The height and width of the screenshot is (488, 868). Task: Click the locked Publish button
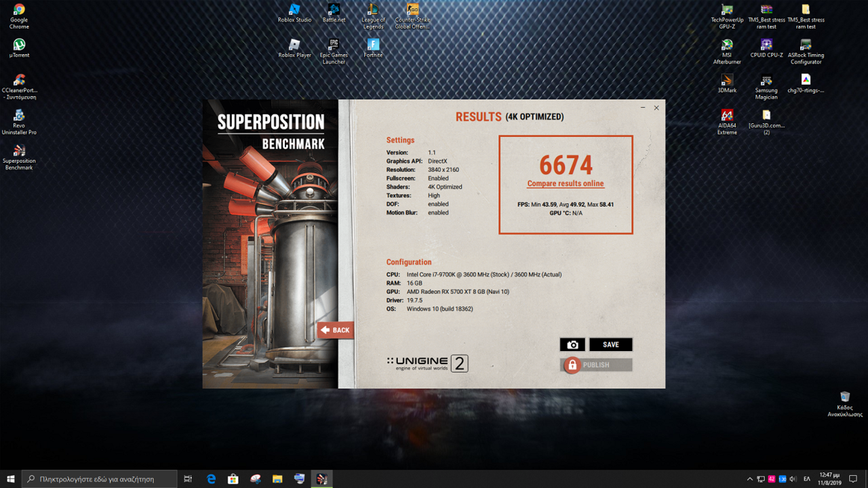596,365
